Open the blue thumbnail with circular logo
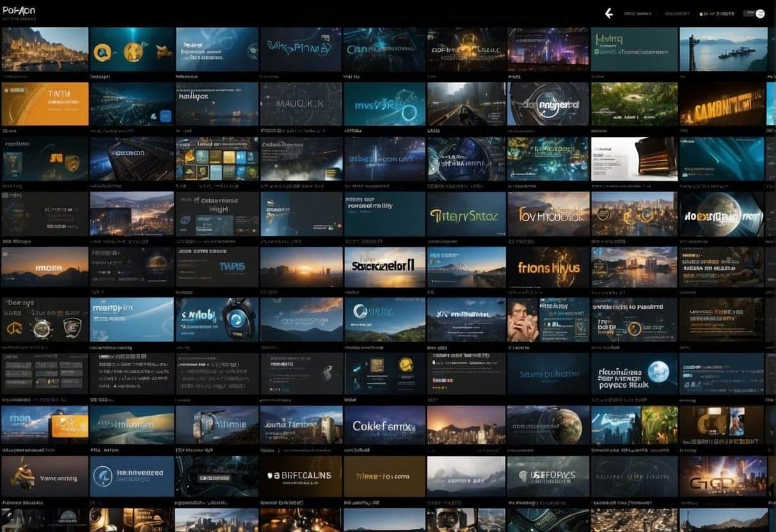The image size is (776, 532). pos(132,476)
